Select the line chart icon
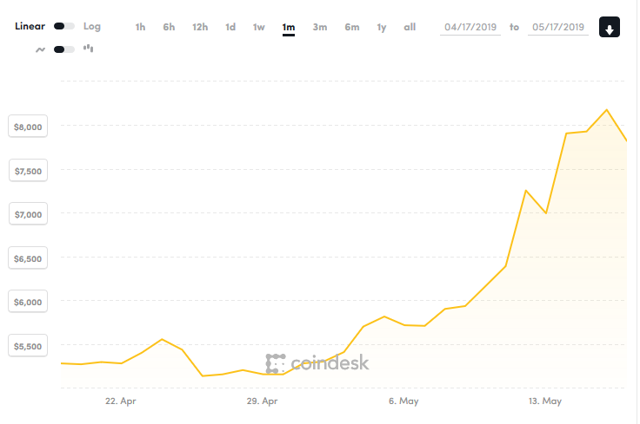Viewport: 640px width, 424px height. point(41,48)
